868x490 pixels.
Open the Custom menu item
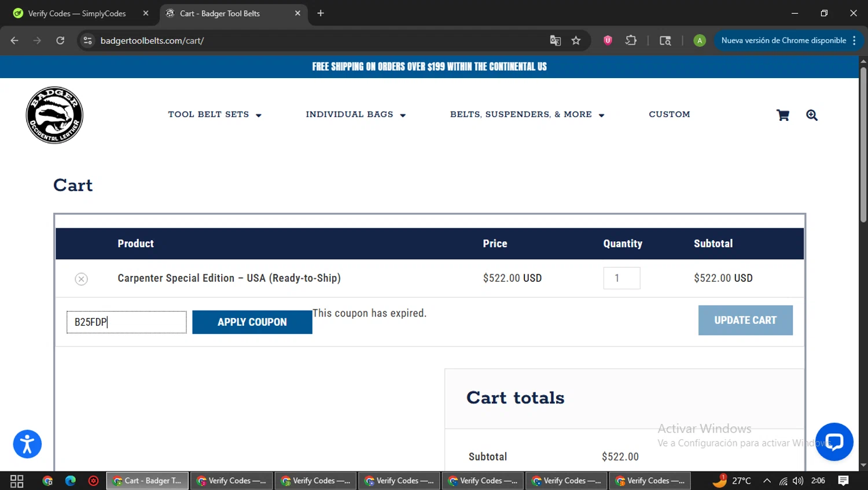(670, 115)
